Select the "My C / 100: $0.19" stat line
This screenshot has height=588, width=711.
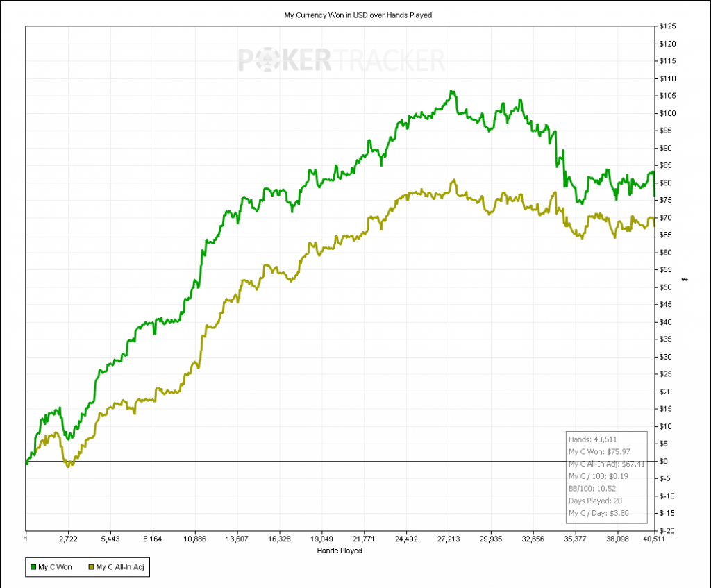(x=599, y=476)
